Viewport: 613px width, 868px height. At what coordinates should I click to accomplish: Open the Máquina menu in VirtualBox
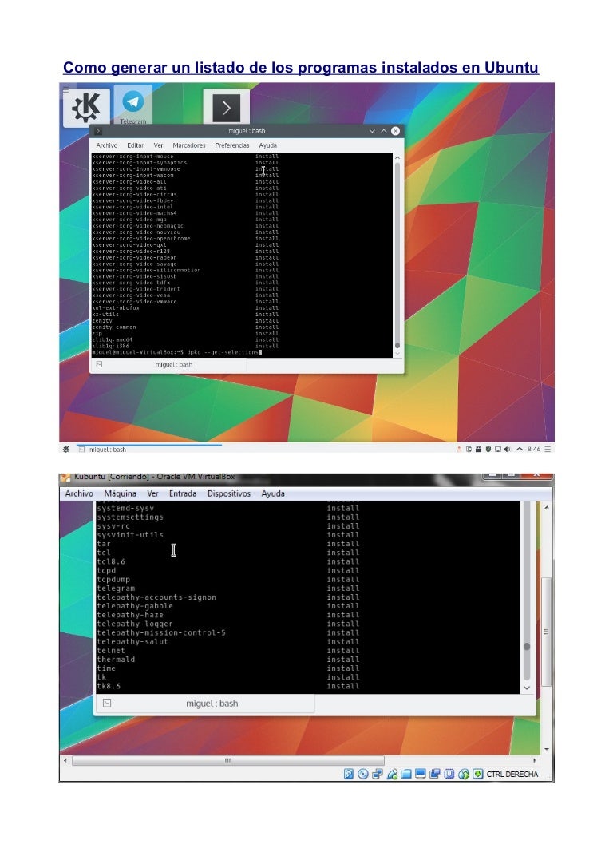click(120, 493)
